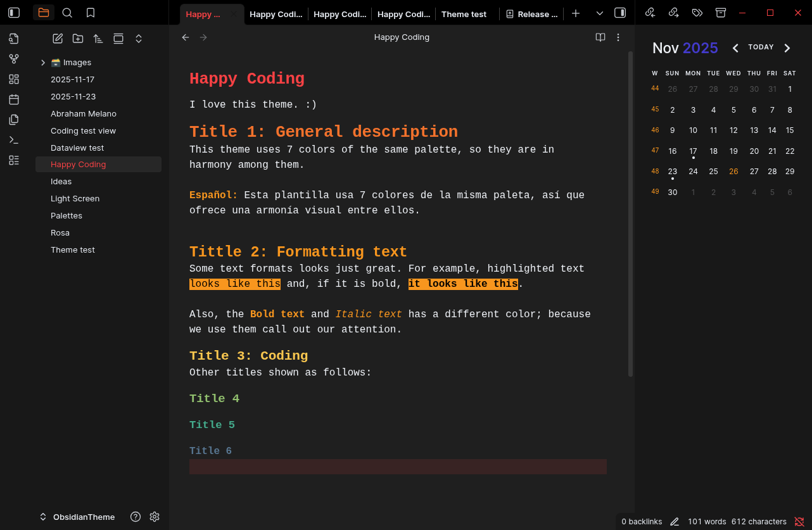Open today's daily note calendar icon
Viewport: 812px width, 530px height.
14,99
